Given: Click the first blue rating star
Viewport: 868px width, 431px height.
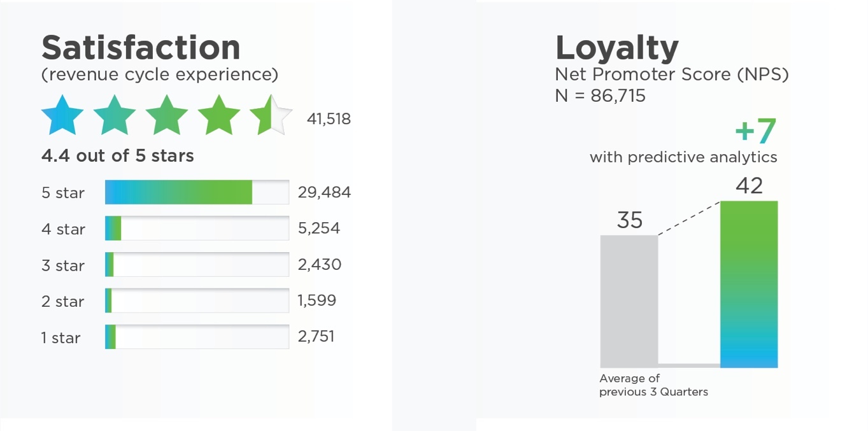Looking at the screenshot, I should coord(62,116).
